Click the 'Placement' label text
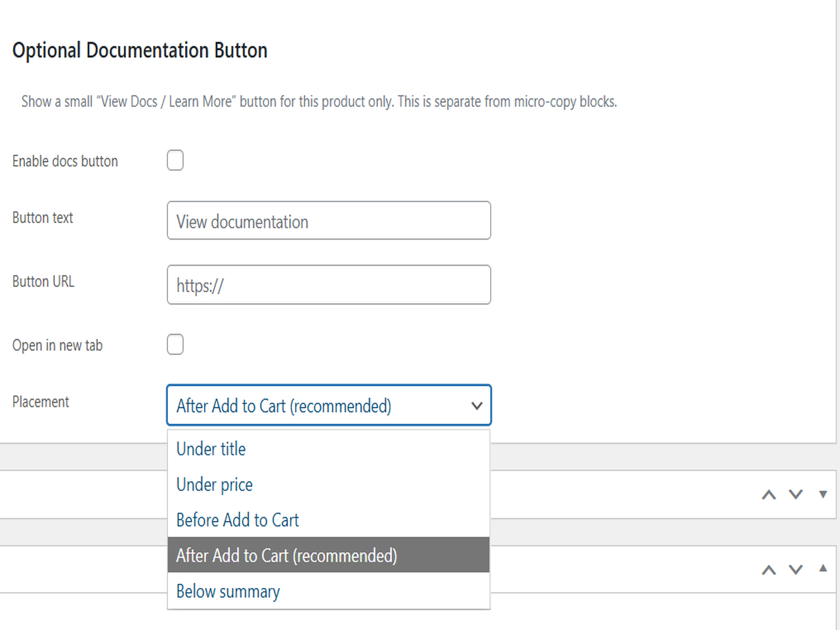 coord(41,402)
